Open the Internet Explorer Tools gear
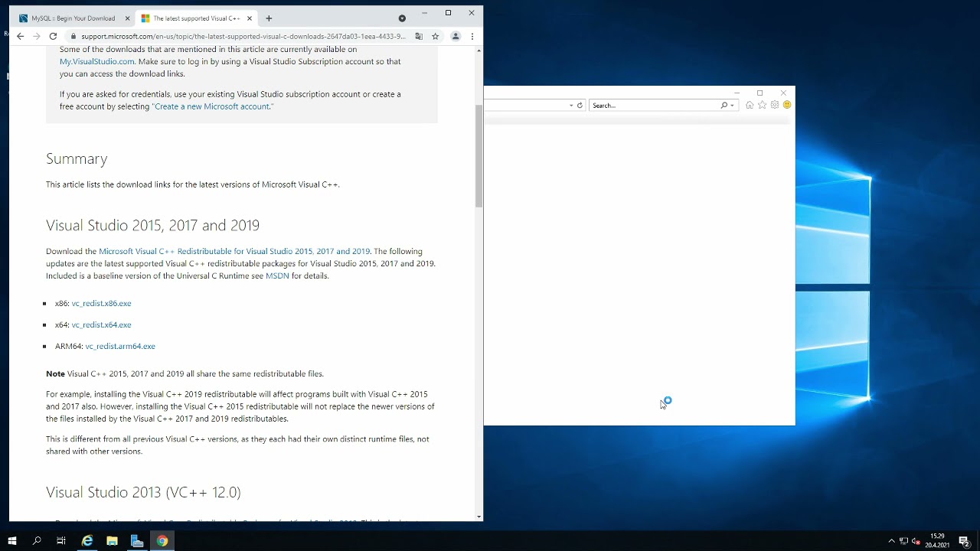 [775, 105]
